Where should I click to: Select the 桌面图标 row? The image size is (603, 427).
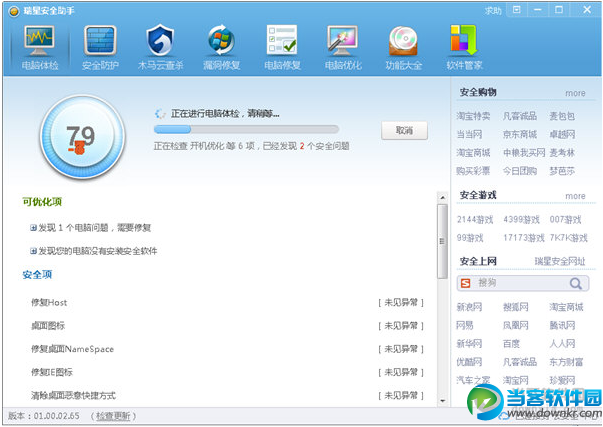(227, 326)
